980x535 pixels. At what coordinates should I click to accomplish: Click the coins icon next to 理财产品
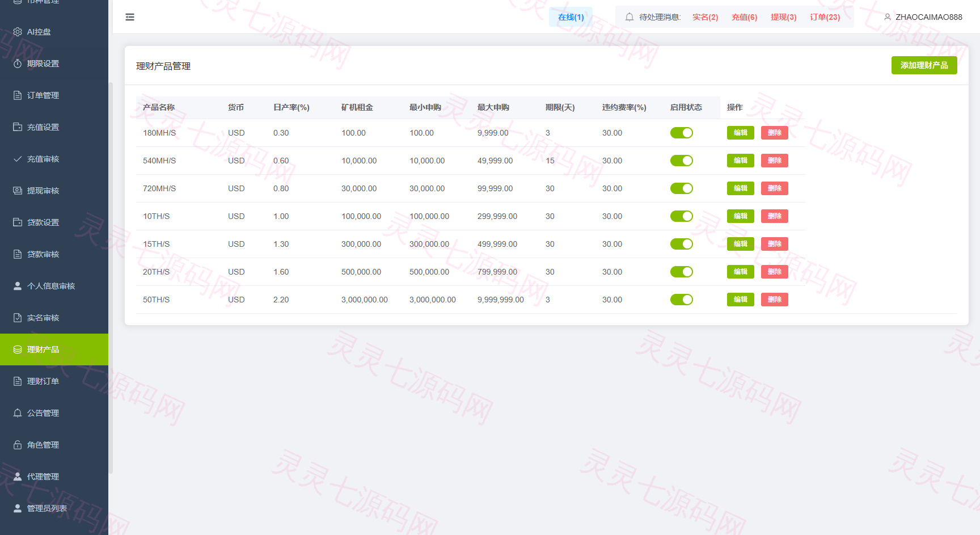pos(18,349)
